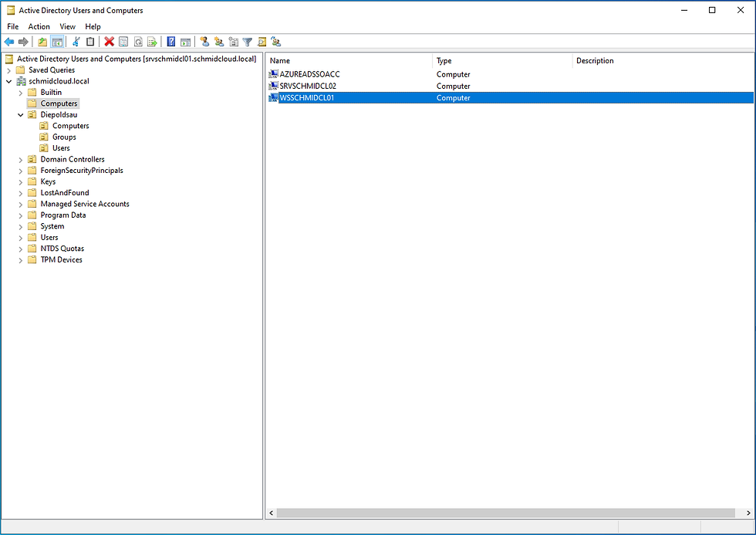Viewport: 756px width, 535px height.
Task: Click the red X Delete icon
Action: (x=110, y=42)
